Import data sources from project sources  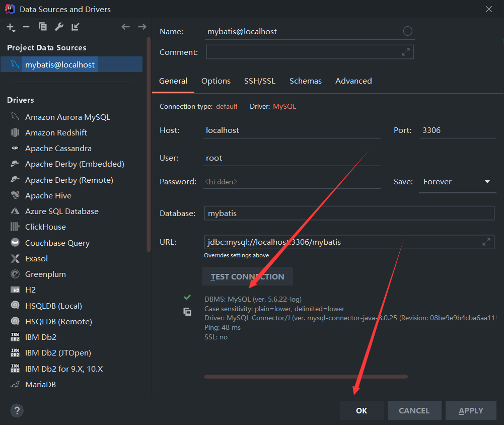coord(75,27)
